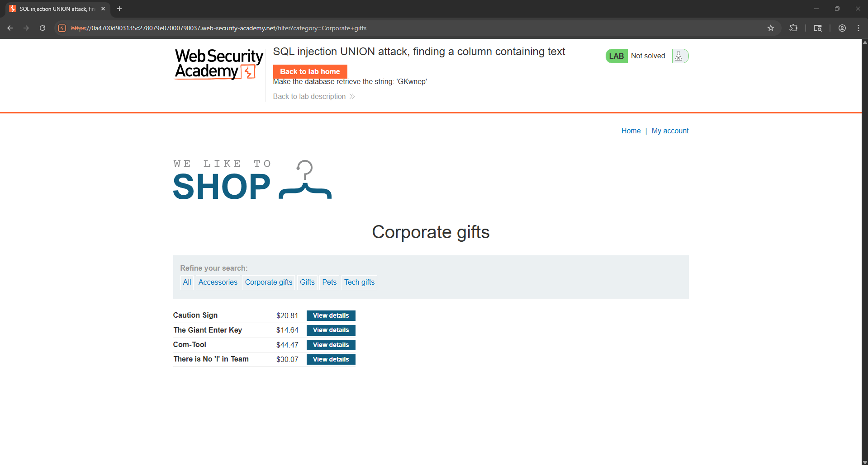Click the We Like To Shop logo
868x465 pixels.
click(252, 180)
